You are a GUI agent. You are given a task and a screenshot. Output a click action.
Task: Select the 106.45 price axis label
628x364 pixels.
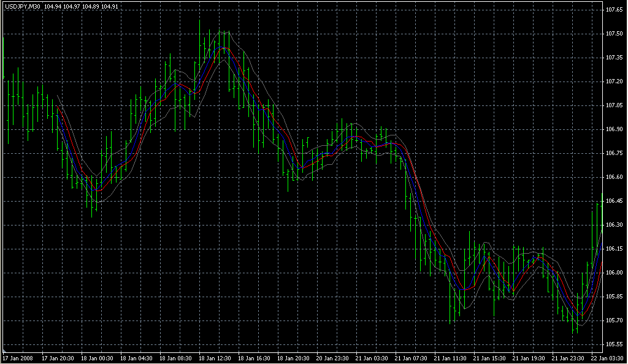pyautogui.click(x=615, y=201)
